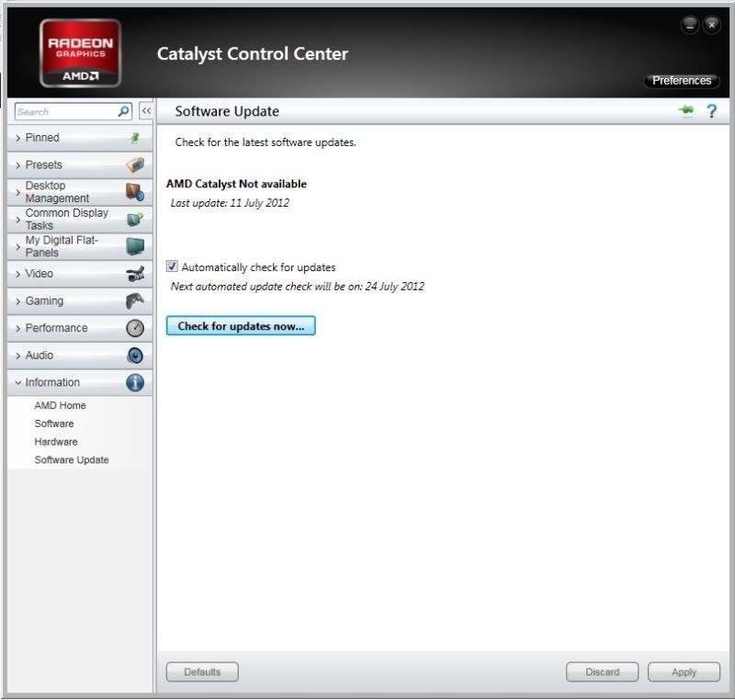Expand My Digital Flat-Panels section
735x700 pixels.
(61, 246)
